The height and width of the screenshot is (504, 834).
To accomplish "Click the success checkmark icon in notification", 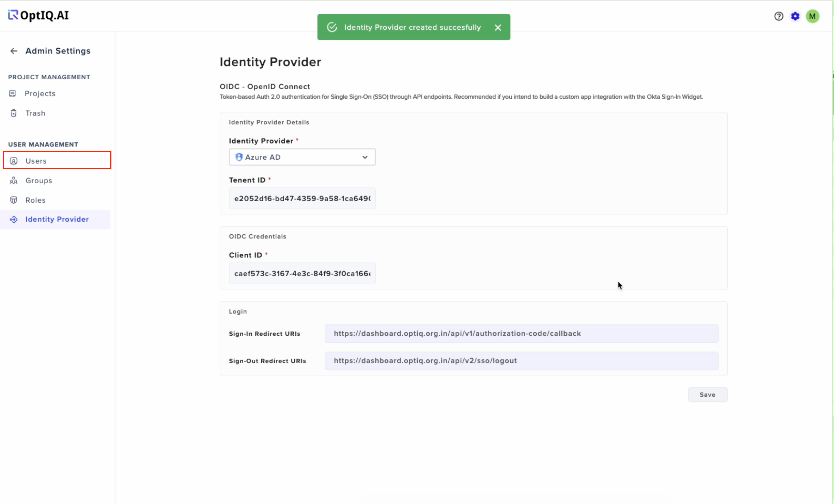I will click(332, 27).
